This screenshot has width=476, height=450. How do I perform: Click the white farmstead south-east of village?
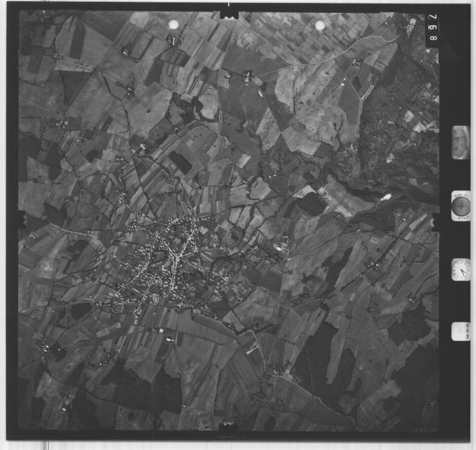coord(252,348)
